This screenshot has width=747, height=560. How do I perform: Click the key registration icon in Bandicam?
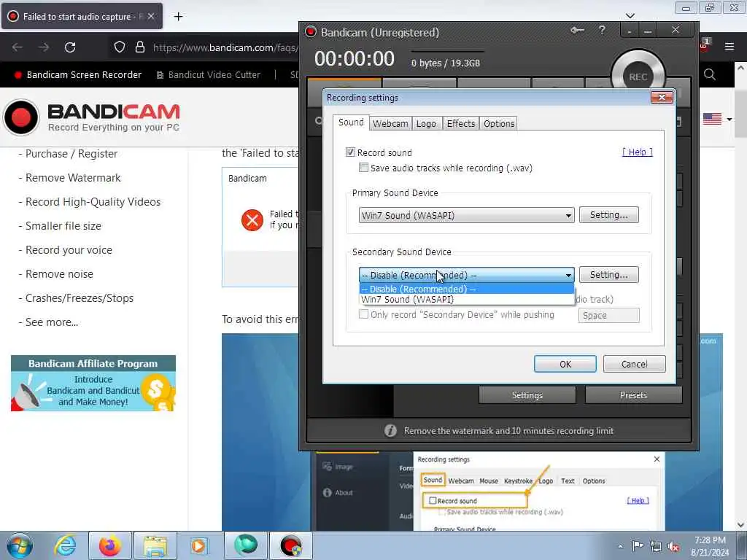(x=577, y=31)
